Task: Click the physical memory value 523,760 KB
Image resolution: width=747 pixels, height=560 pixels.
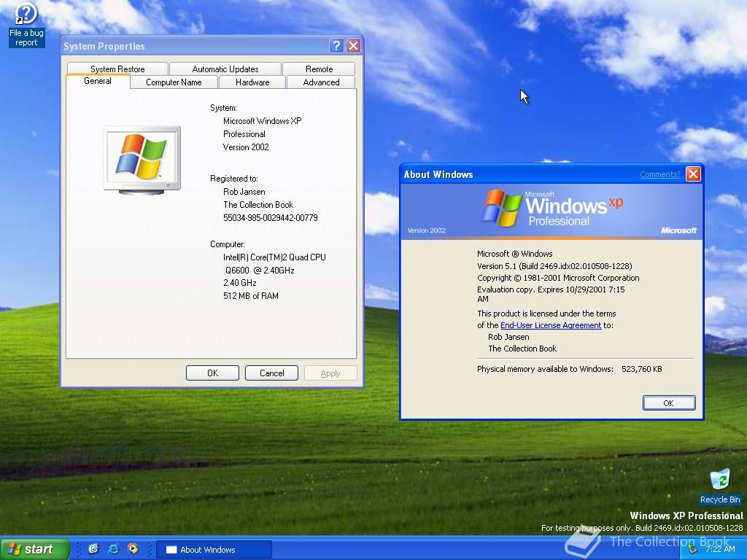Action: pyautogui.click(x=642, y=369)
